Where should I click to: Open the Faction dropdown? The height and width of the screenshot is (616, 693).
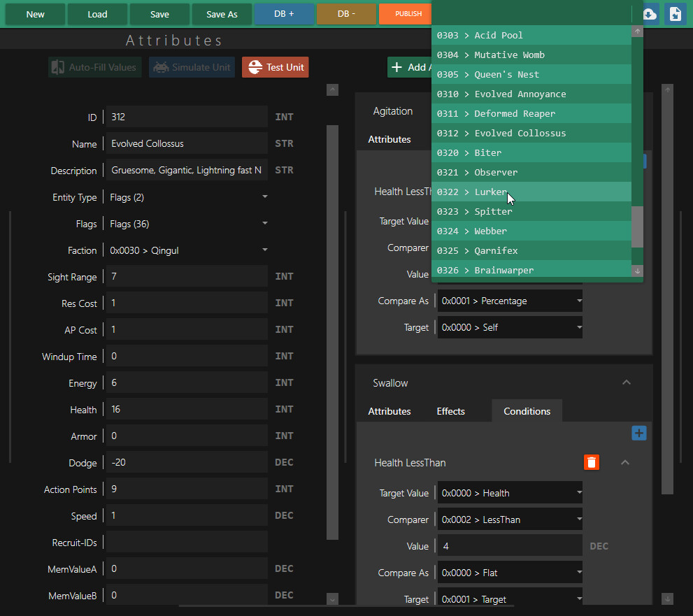pyautogui.click(x=187, y=250)
